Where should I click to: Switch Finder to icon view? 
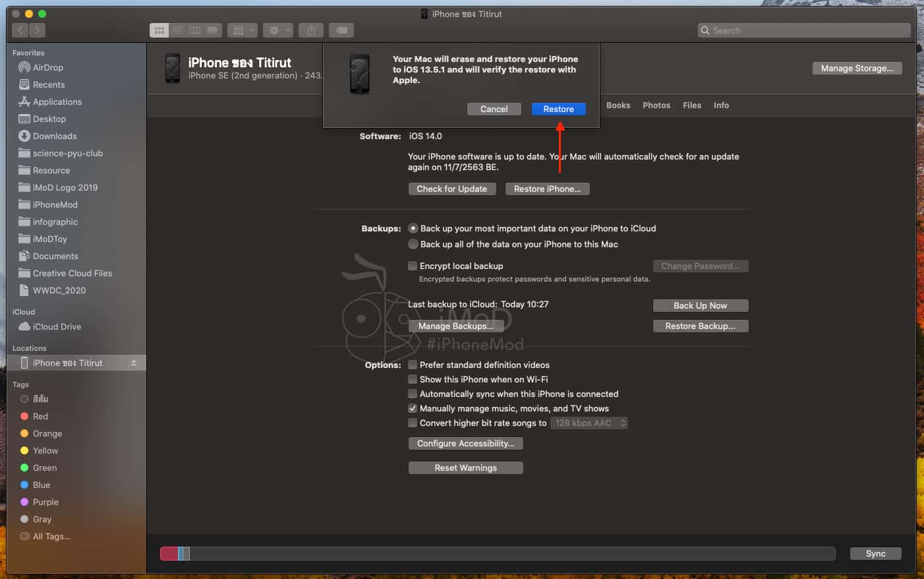click(159, 30)
